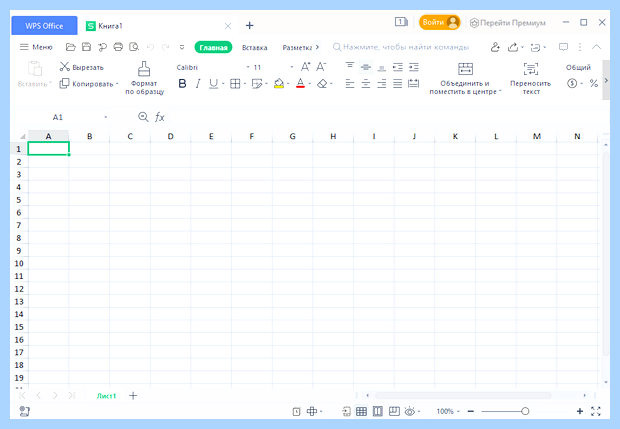Switch to the Разметка tab
The image size is (620, 429).
[297, 47]
